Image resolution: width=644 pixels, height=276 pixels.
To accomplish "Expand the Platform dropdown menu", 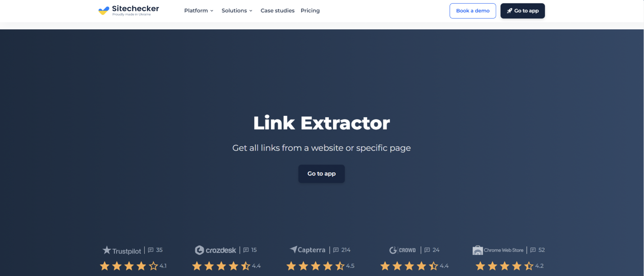I will click(199, 11).
